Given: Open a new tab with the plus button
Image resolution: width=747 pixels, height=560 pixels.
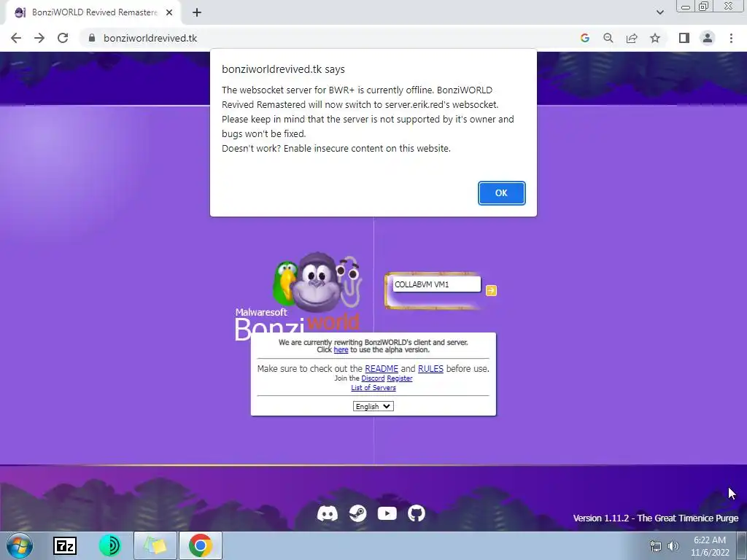Looking at the screenshot, I should pyautogui.click(x=197, y=13).
